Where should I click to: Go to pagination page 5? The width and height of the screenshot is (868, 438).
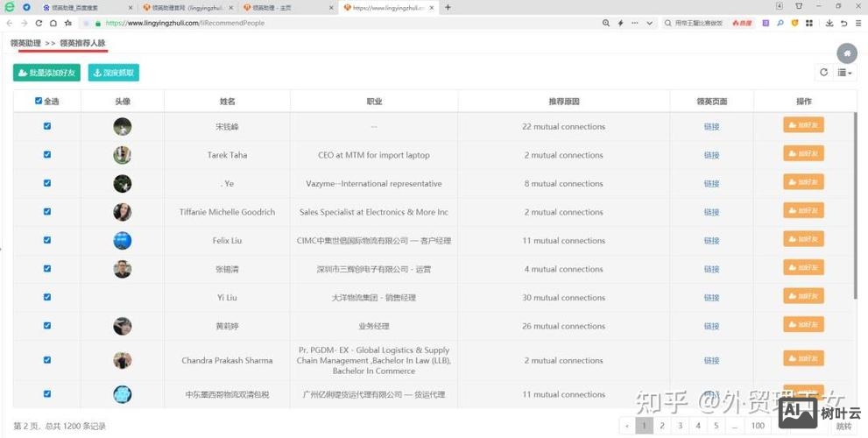click(x=716, y=426)
